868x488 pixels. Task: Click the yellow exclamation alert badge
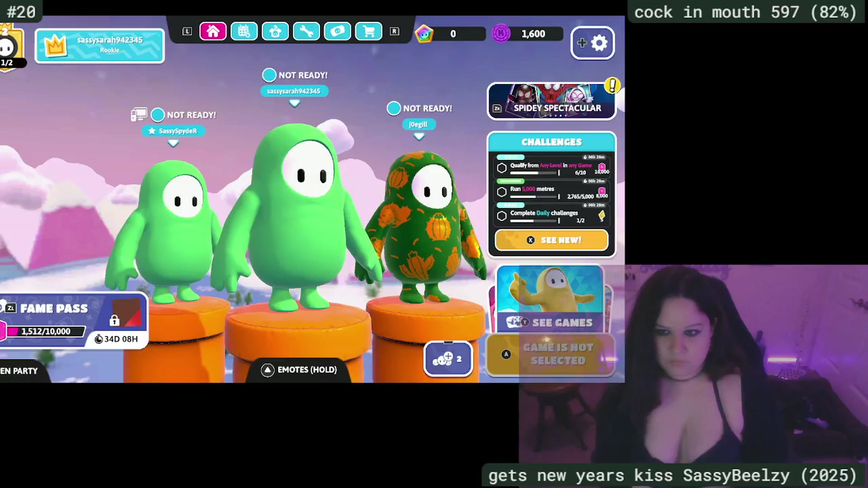(612, 85)
